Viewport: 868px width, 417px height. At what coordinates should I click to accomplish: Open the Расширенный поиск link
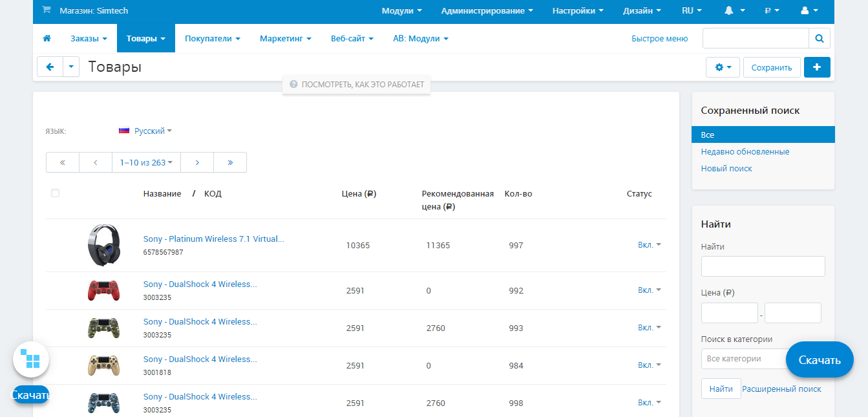(781, 389)
